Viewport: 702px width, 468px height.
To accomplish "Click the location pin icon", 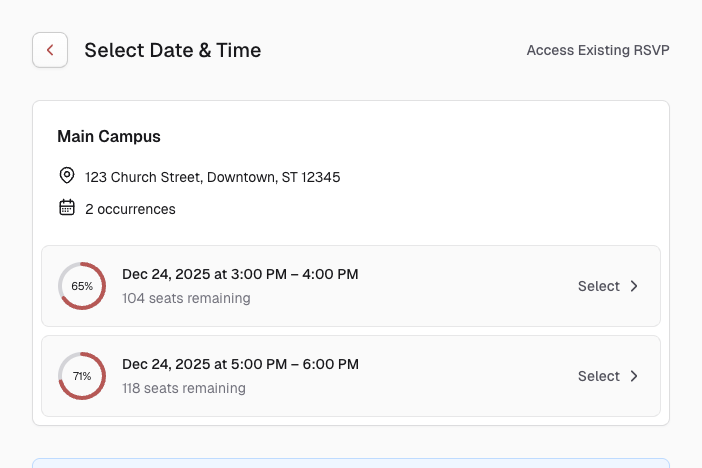I will [x=67, y=176].
